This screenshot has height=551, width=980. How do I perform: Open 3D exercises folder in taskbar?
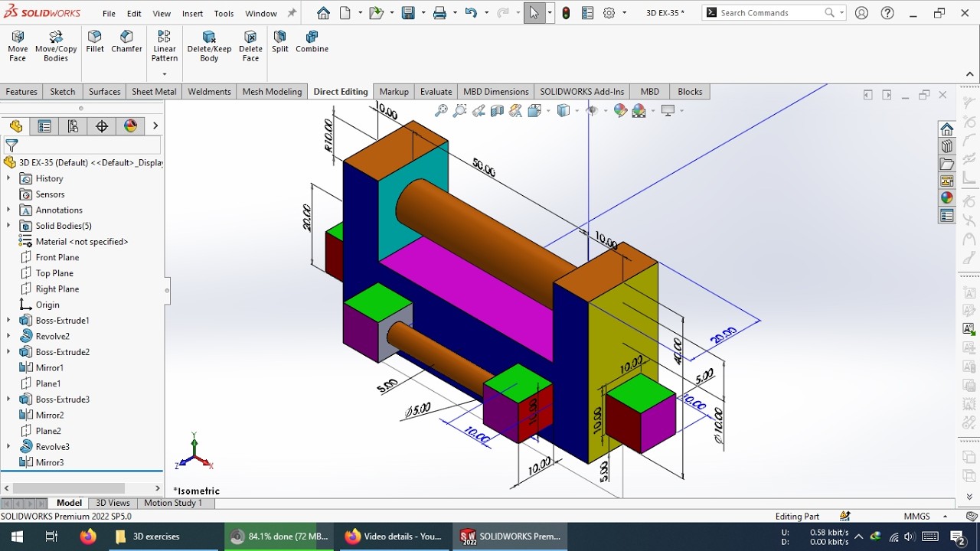(x=147, y=536)
